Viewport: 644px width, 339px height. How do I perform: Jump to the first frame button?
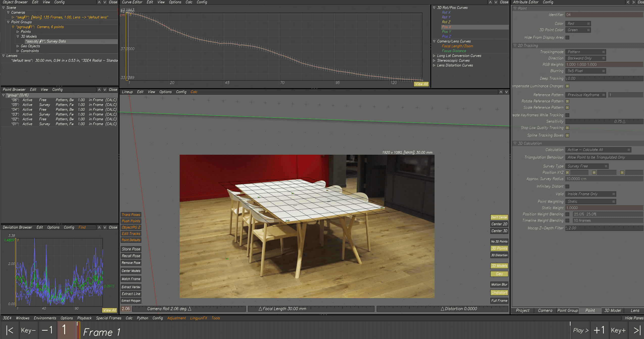(10, 330)
